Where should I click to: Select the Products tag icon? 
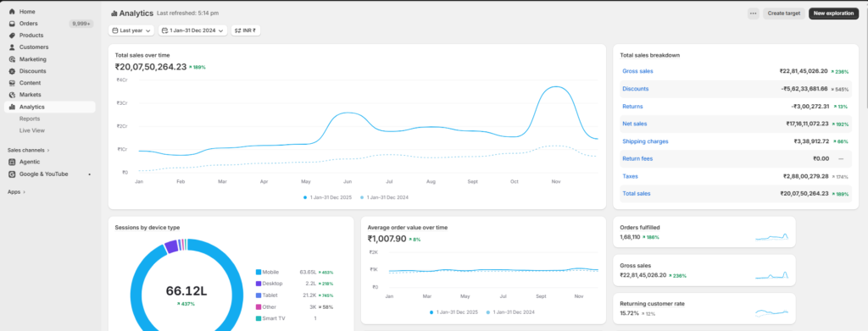point(12,36)
